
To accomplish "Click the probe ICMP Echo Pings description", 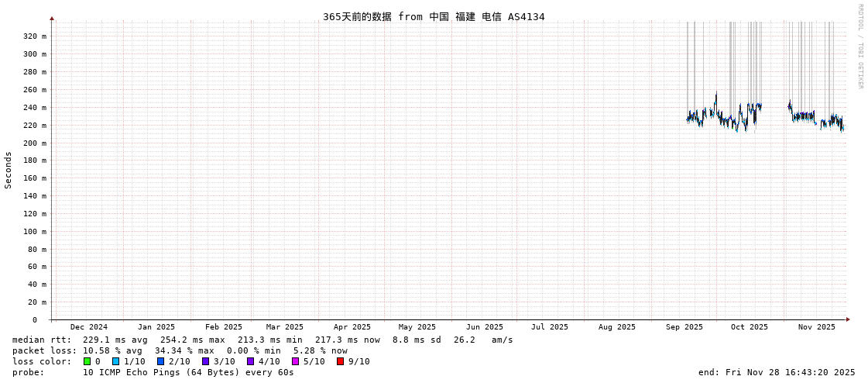I will point(188,372).
